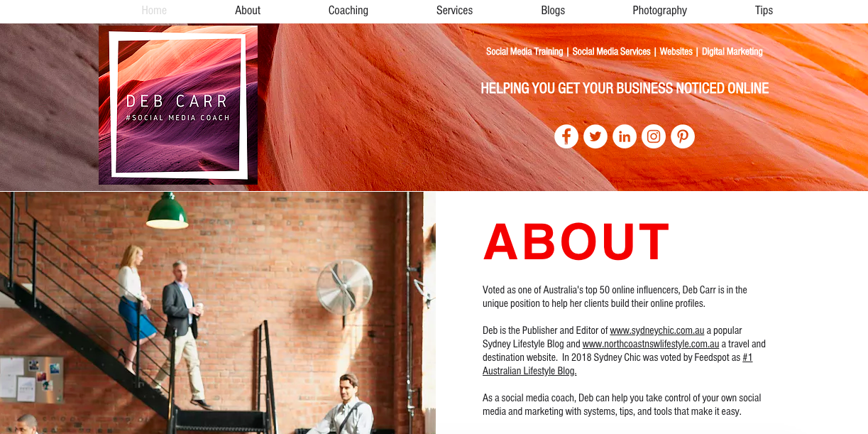Click the Deb Carr logo image

pyautogui.click(x=178, y=105)
